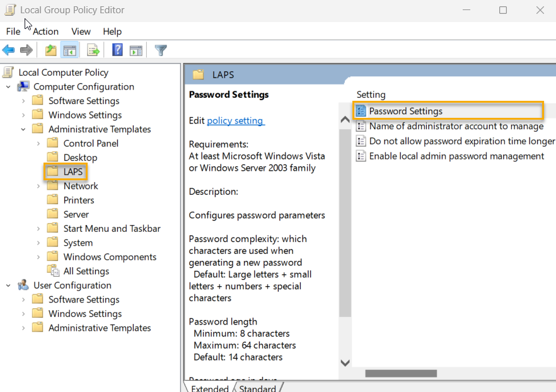The height and width of the screenshot is (392, 556).
Task: Open Filter Options using the funnel icon
Action: (160, 50)
